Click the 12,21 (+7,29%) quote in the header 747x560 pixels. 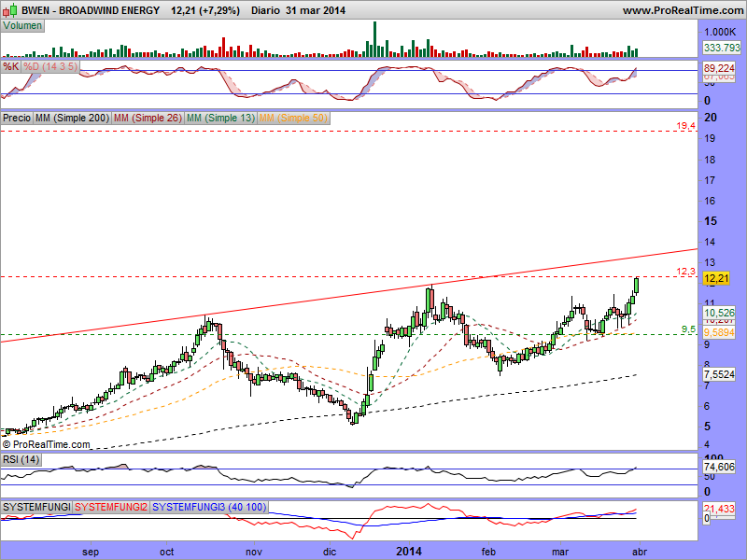point(205,10)
